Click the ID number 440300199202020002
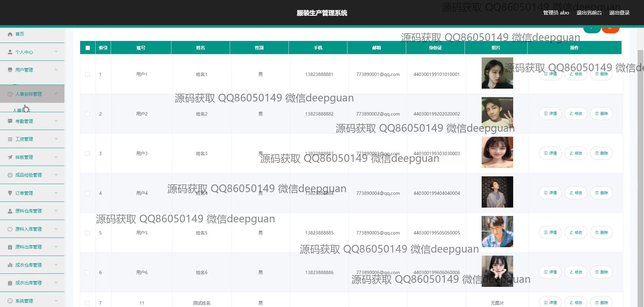644x307 pixels. tap(436, 114)
